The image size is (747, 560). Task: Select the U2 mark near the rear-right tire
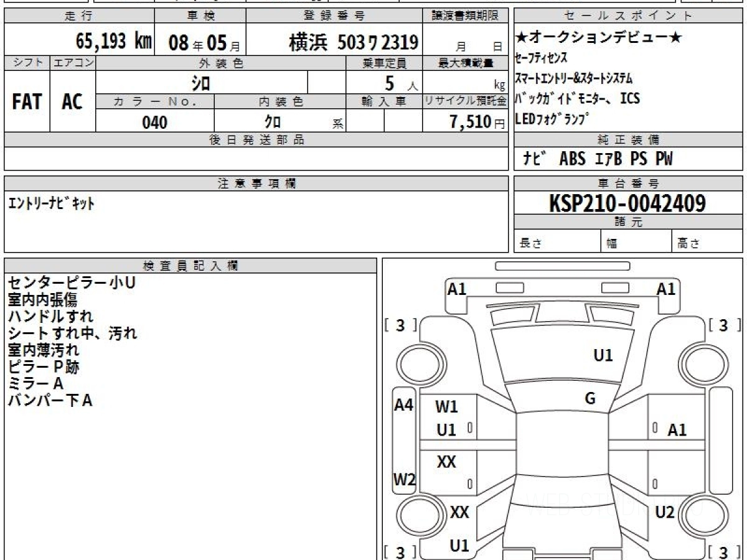(x=665, y=513)
